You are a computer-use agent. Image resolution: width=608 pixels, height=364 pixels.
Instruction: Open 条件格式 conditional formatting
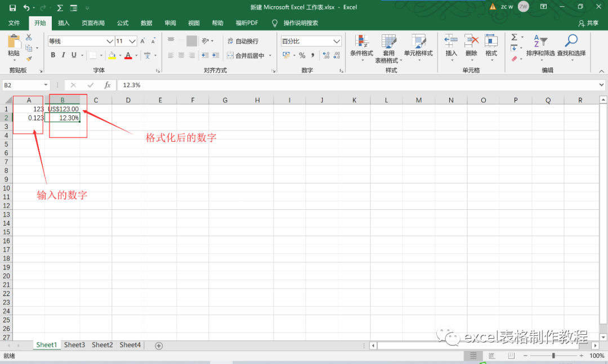362,48
